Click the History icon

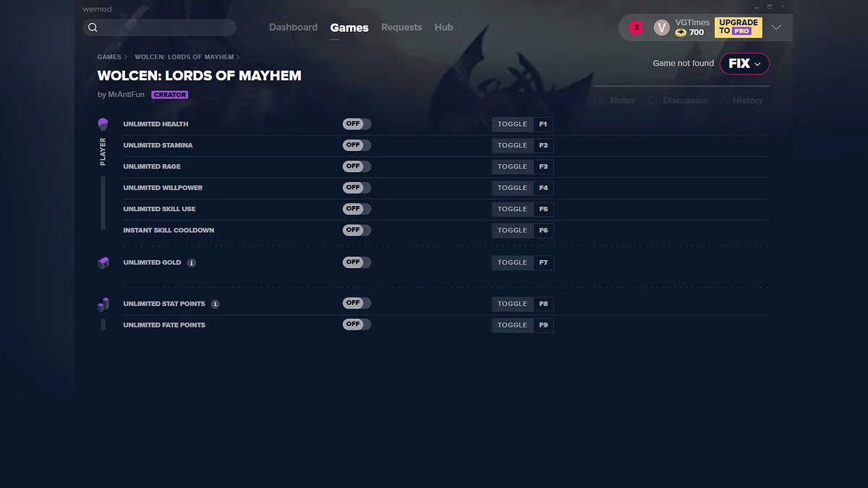pyautogui.click(x=724, y=100)
